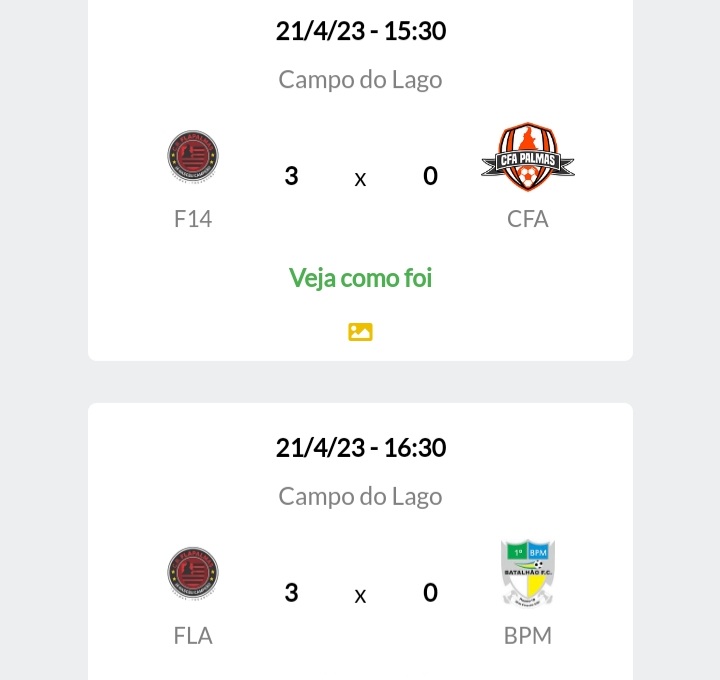
Task: Click F14's score of 3
Action: point(292,176)
